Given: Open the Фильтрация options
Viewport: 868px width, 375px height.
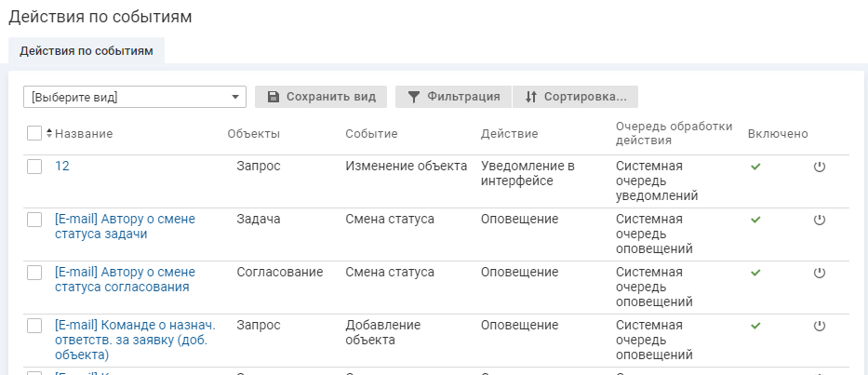Looking at the screenshot, I should [x=453, y=97].
